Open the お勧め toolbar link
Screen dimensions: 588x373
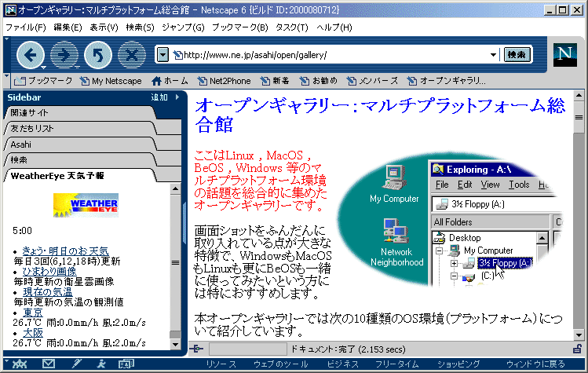319,81
